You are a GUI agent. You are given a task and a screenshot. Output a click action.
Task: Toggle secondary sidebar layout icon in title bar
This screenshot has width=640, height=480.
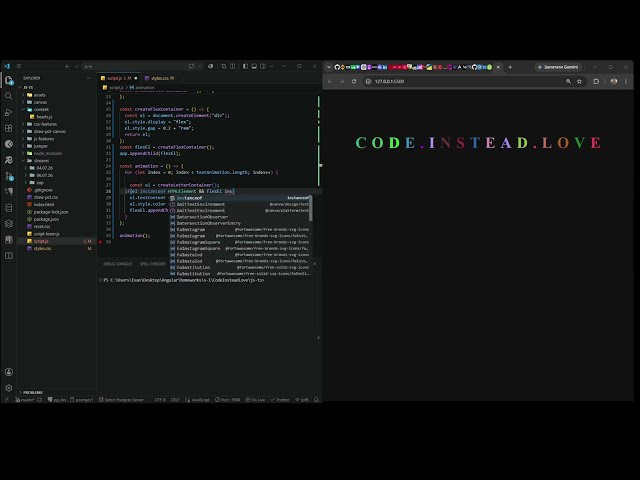point(263,66)
